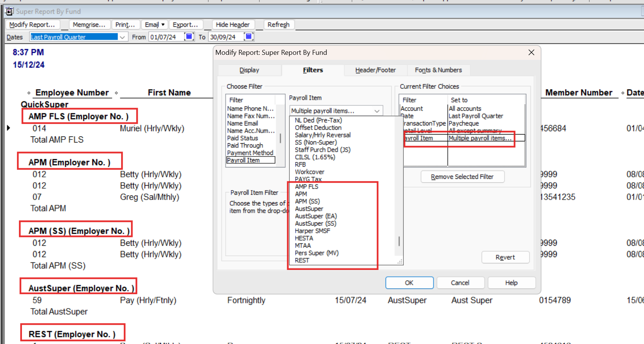This screenshot has height=344, width=644.
Task: Open the Email dropdown menu
Action: point(155,25)
